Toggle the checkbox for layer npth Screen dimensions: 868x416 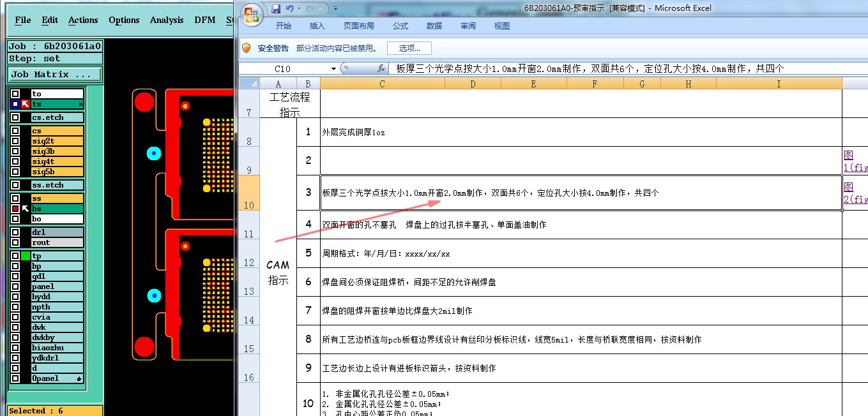pos(15,307)
